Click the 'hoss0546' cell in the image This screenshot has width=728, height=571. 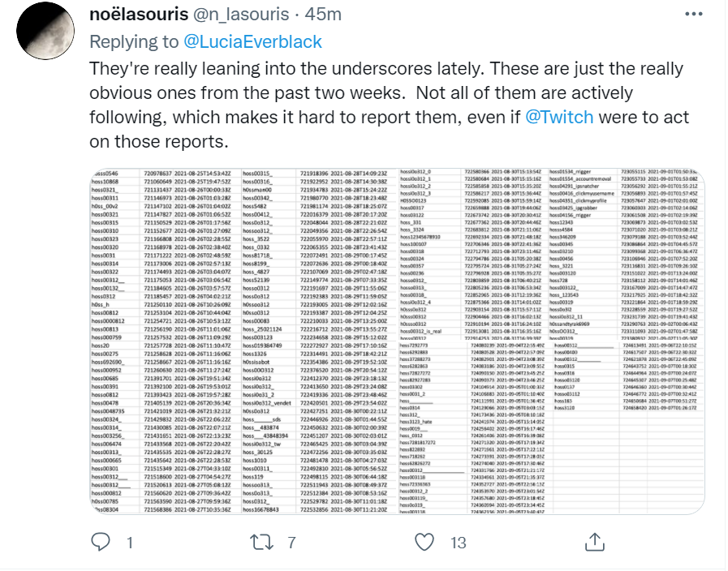click(108, 174)
